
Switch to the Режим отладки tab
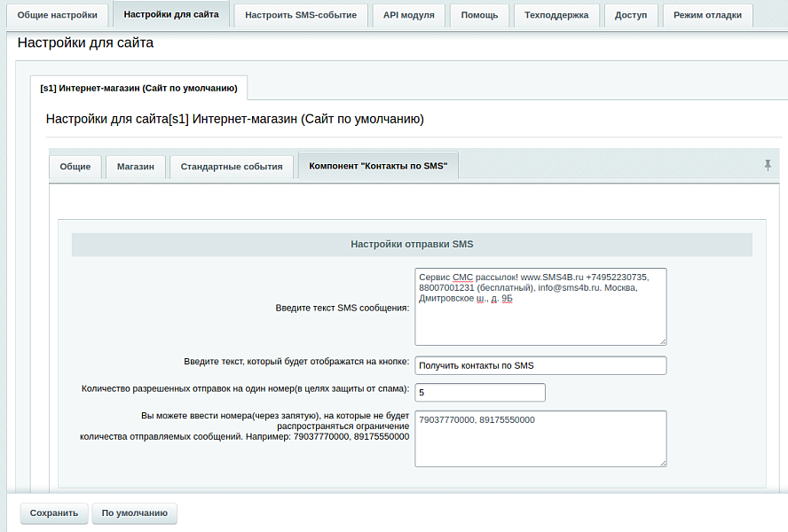click(x=707, y=15)
